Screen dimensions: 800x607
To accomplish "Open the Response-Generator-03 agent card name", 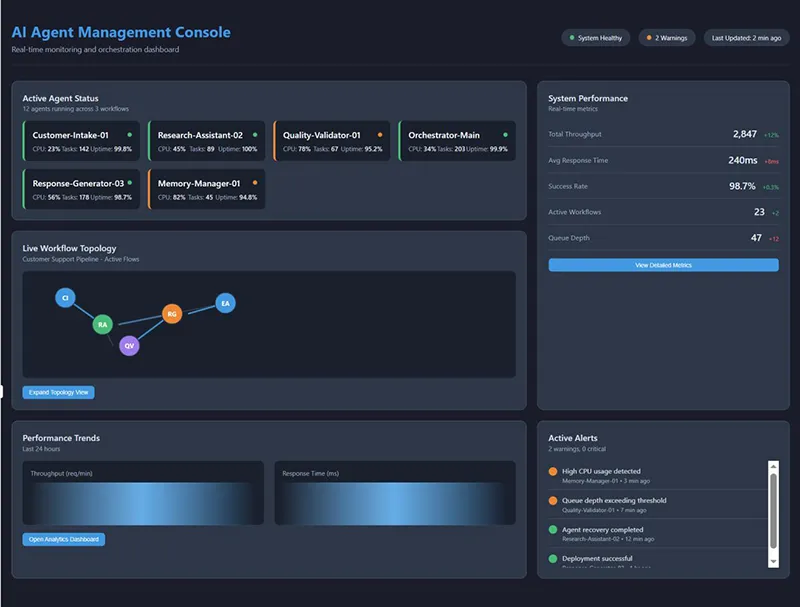I will click(78, 183).
